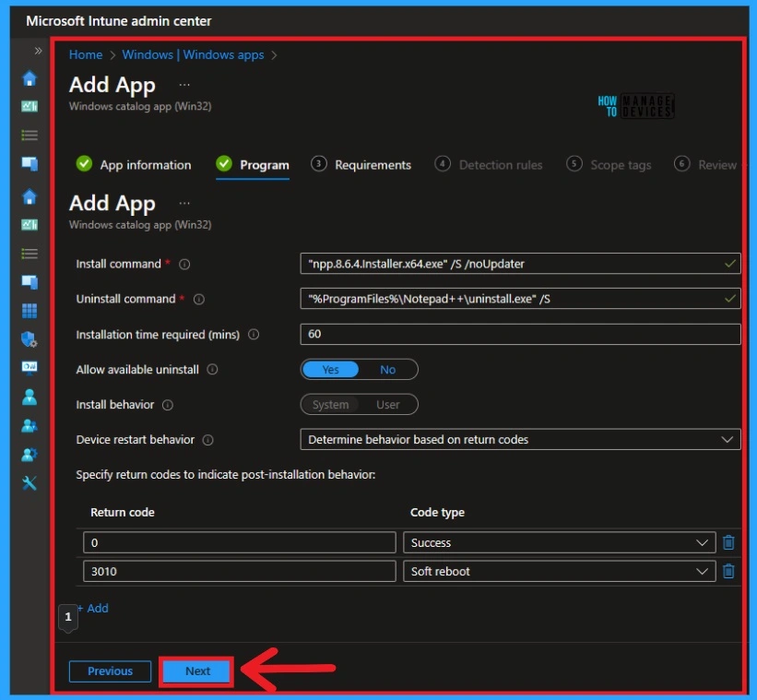Expand the left navigation with the double-chevron
This screenshot has width=757, height=700.
tap(38, 51)
